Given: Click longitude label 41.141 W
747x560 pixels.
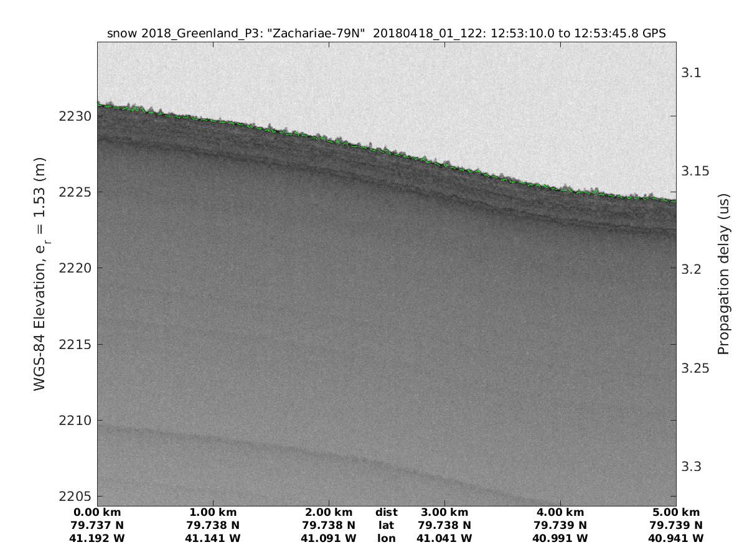Looking at the screenshot, I should click(x=213, y=538).
